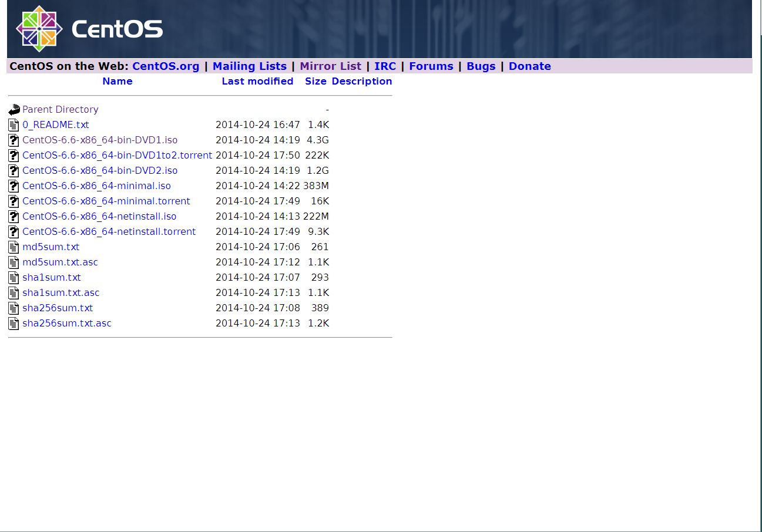Open the Mirror List page
The image size is (762, 532).
pyautogui.click(x=331, y=66)
